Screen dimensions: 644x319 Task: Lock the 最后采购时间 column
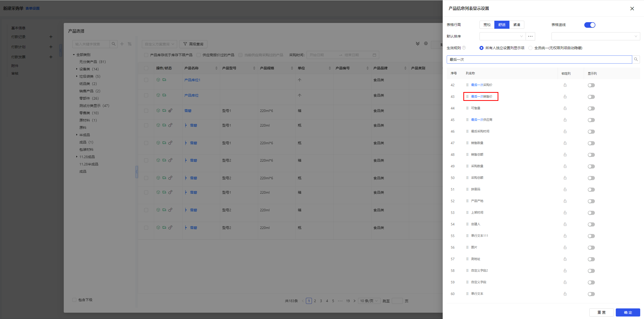click(565, 131)
